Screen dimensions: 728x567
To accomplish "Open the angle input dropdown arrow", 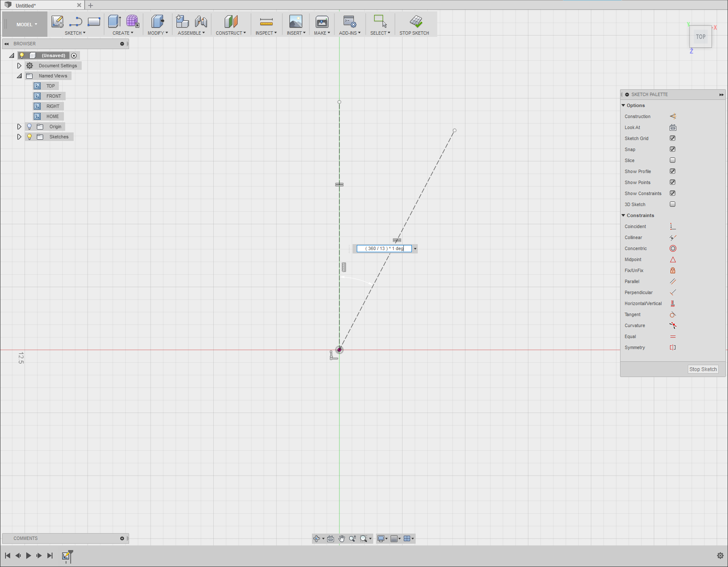I will (415, 249).
